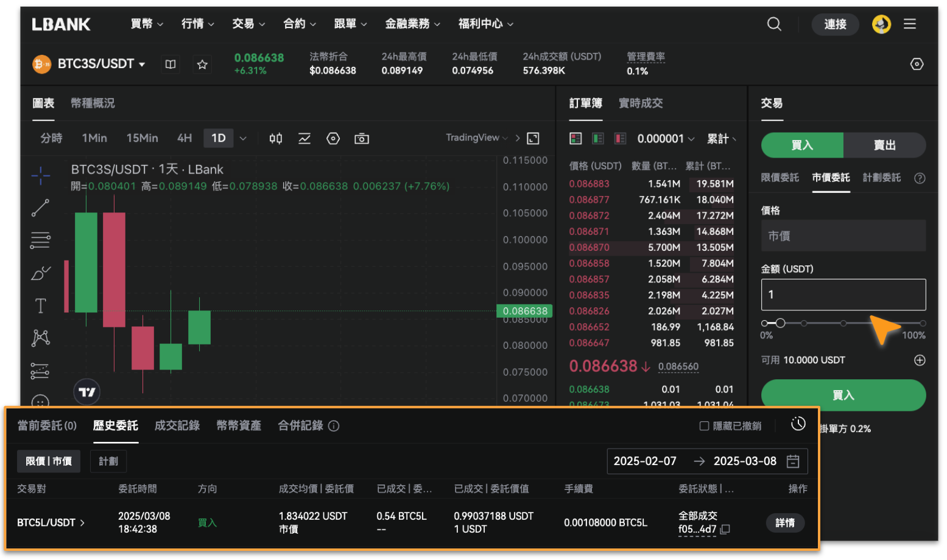Open help icon beside order types
This screenshot has width=947, height=560.
click(920, 178)
